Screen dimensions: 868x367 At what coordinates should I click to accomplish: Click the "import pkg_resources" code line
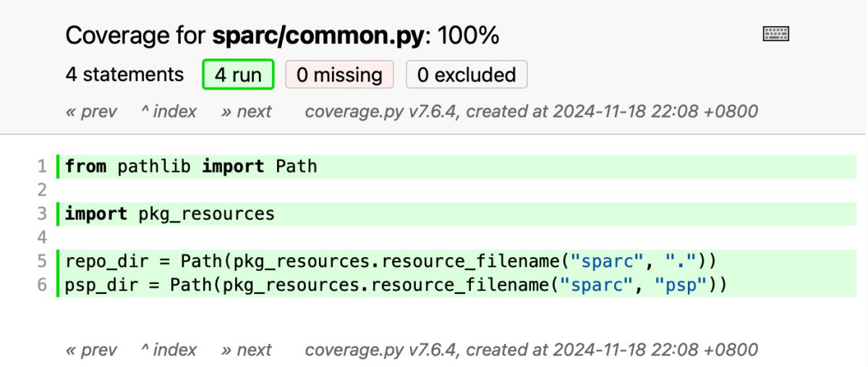click(170, 214)
